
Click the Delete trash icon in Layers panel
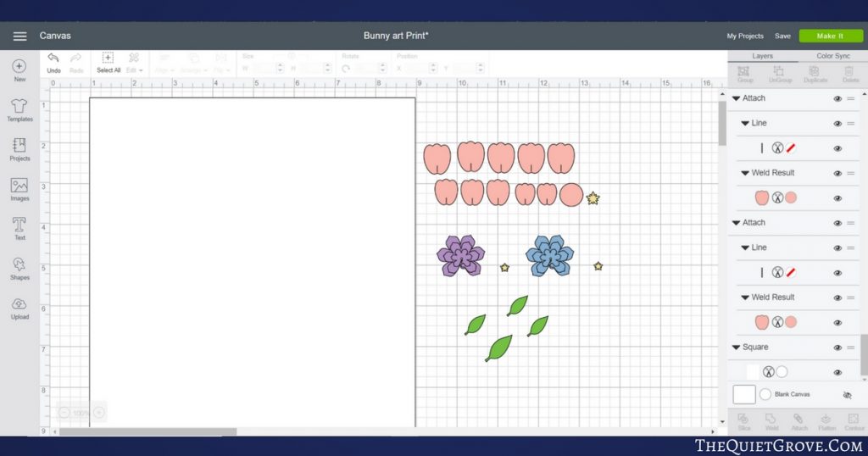(849, 74)
